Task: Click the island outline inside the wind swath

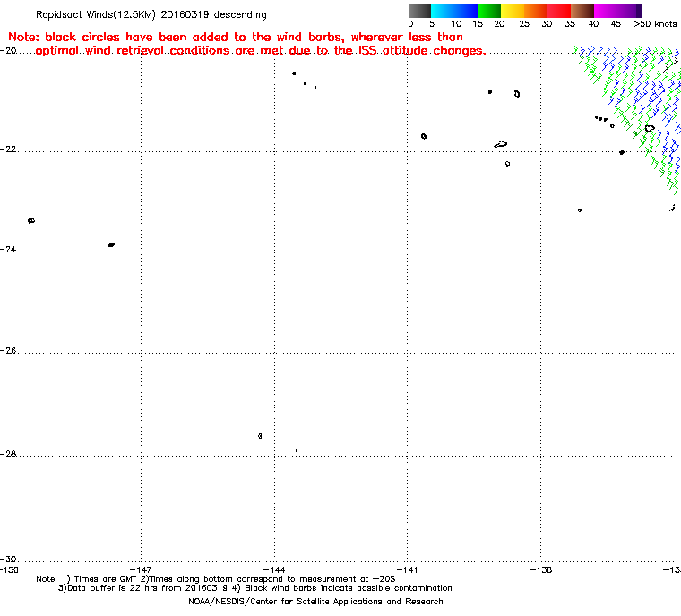Action: click(x=650, y=128)
